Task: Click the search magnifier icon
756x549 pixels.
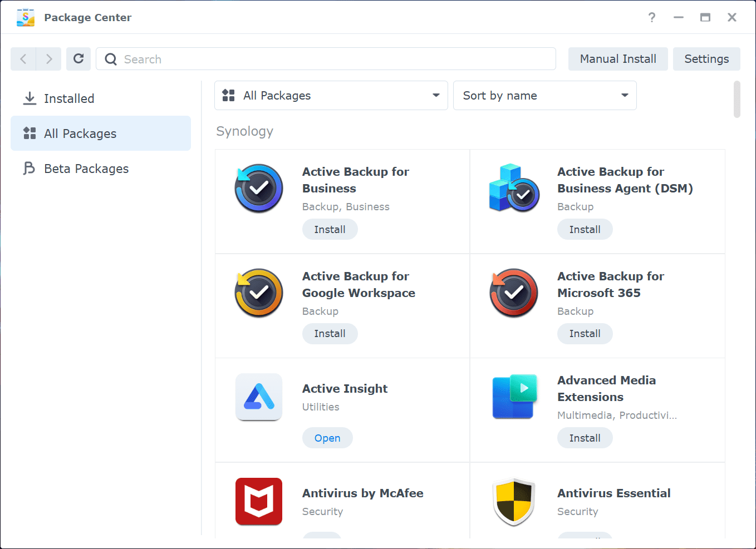Action: 111,59
